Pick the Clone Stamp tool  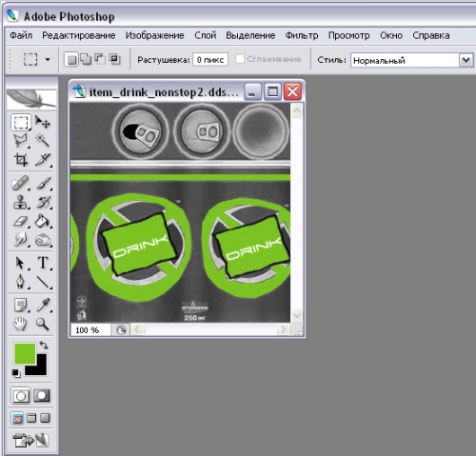(x=21, y=202)
